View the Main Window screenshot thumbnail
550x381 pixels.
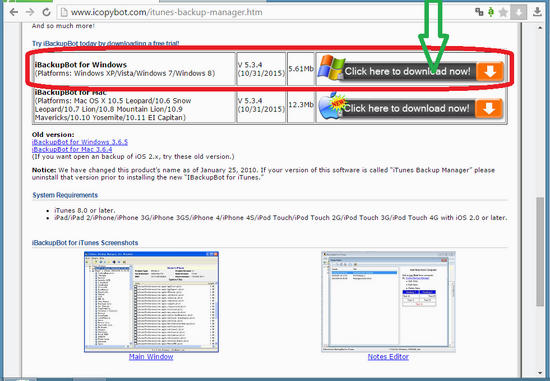click(151, 302)
